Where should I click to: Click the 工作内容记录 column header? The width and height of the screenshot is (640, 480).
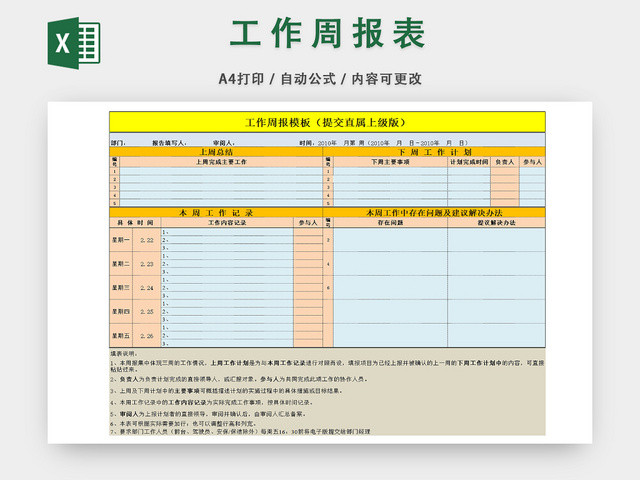(227, 222)
